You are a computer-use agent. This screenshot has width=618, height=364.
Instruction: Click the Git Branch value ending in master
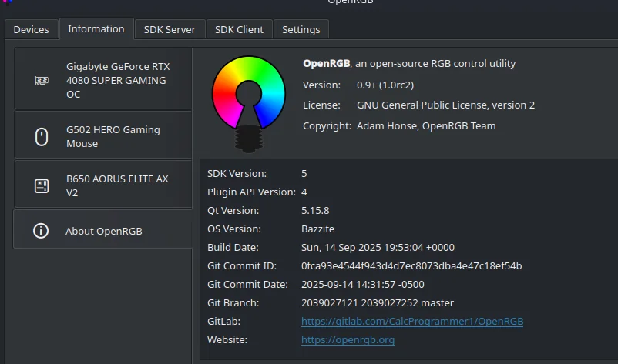pyautogui.click(x=377, y=303)
